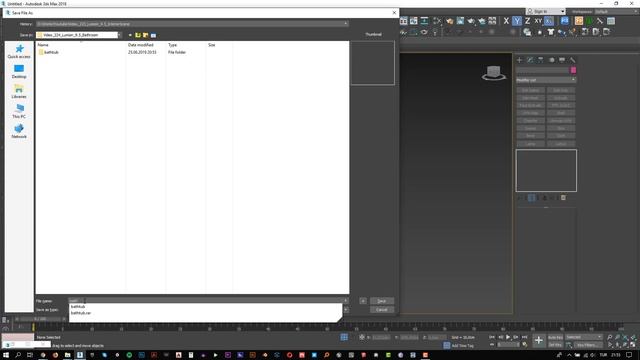The image size is (640, 360).
Task: Click Go to Start playback control
Action: pos(492,337)
